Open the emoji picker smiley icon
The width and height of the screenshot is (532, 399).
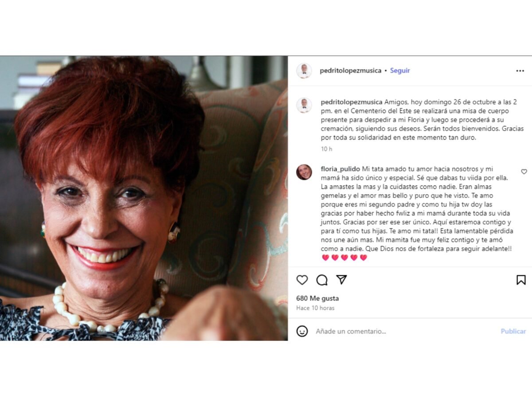pos(302,331)
